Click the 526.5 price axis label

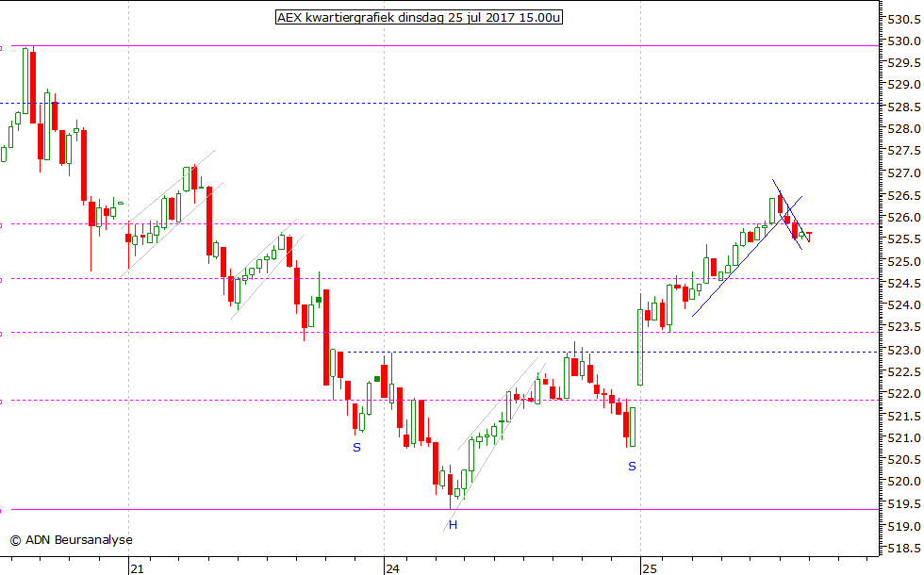tap(904, 196)
